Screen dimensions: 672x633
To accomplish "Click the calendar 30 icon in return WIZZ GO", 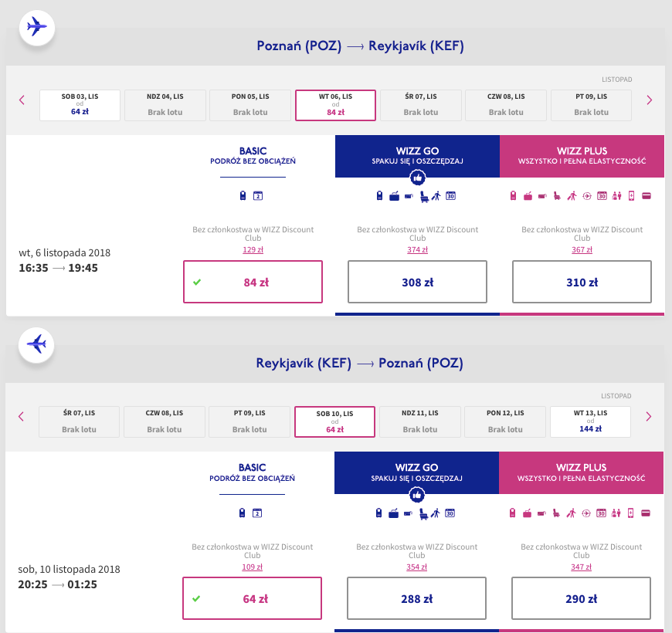I will 451,513.
